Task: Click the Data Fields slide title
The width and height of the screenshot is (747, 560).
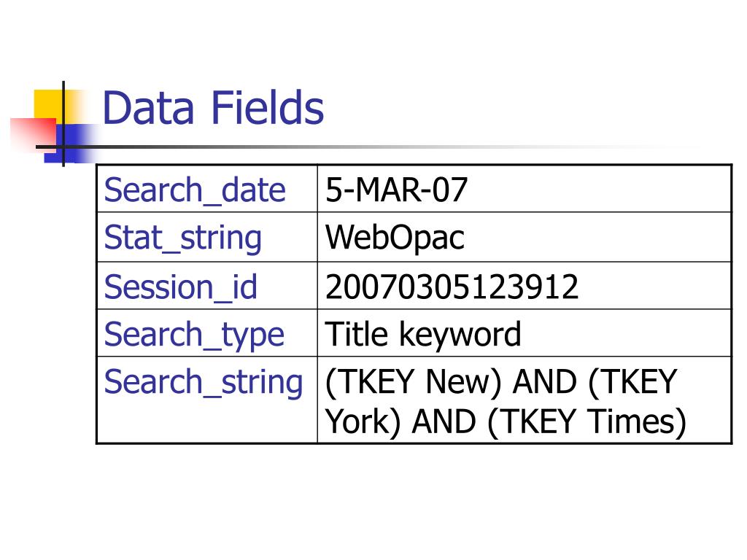Action: click(213, 108)
